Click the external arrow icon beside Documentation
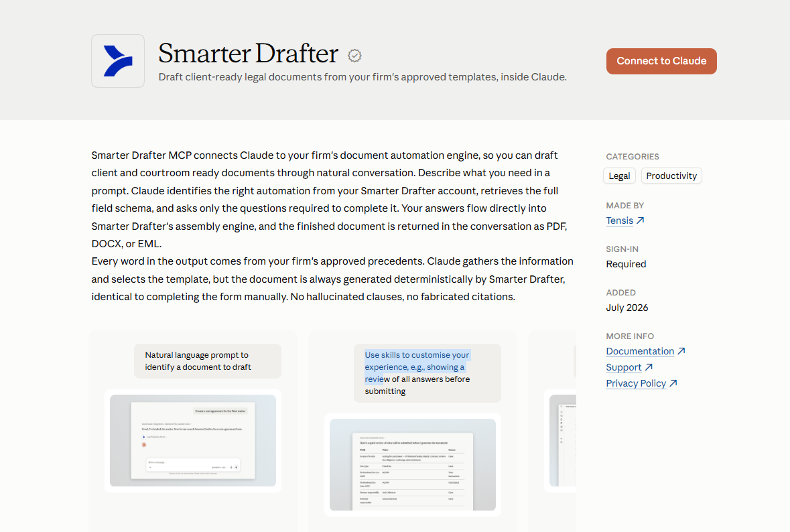Viewport: 790px width, 532px height. tap(681, 350)
